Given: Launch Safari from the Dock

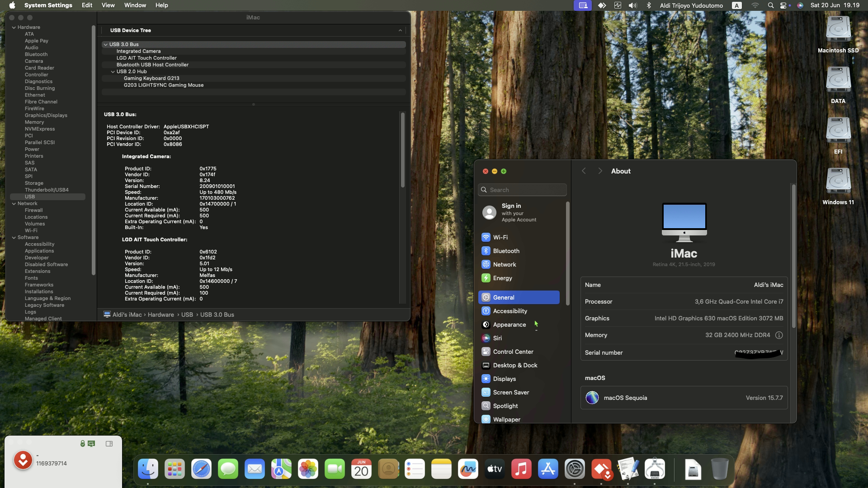Looking at the screenshot, I should pyautogui.click(x=201, y=469).
